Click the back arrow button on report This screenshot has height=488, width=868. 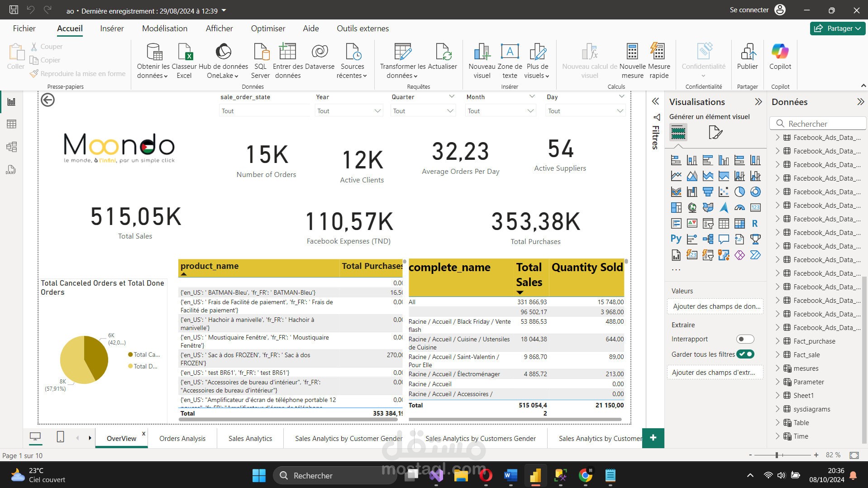coord(48,100)
